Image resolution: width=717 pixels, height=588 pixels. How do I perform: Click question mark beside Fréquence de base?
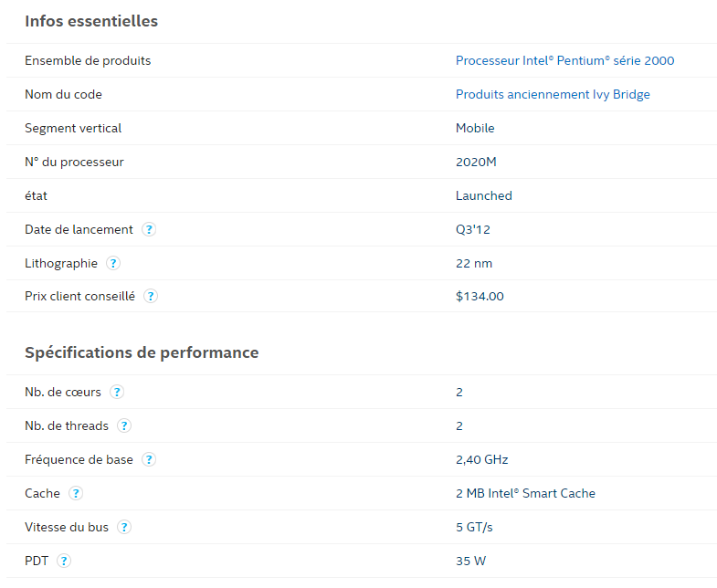tap(149, 459)
